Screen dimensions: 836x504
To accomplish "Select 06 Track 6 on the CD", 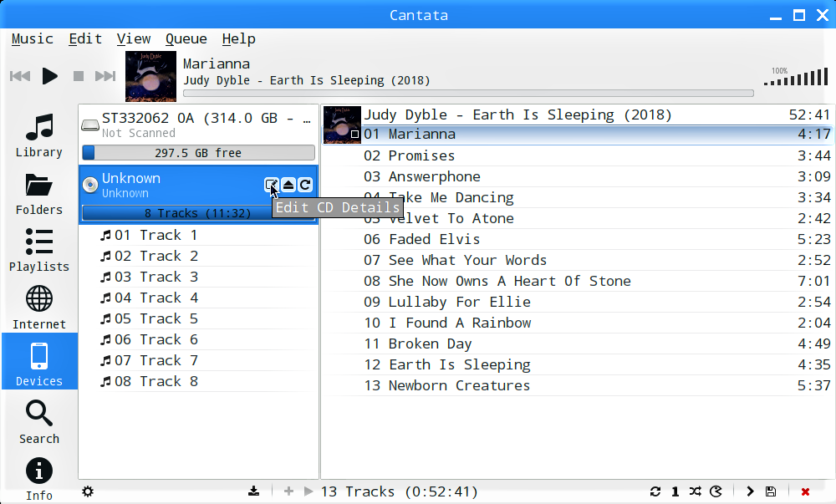I will point(198,339).
